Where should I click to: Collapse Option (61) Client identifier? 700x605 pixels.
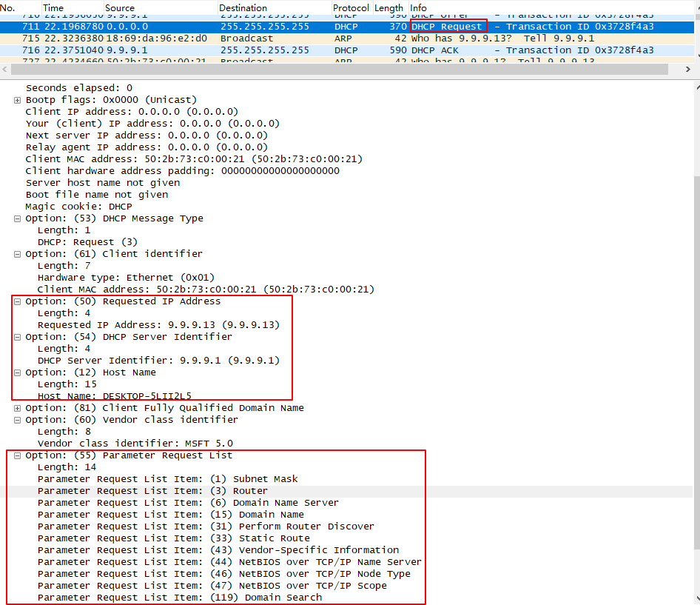[x=18, y=254]
